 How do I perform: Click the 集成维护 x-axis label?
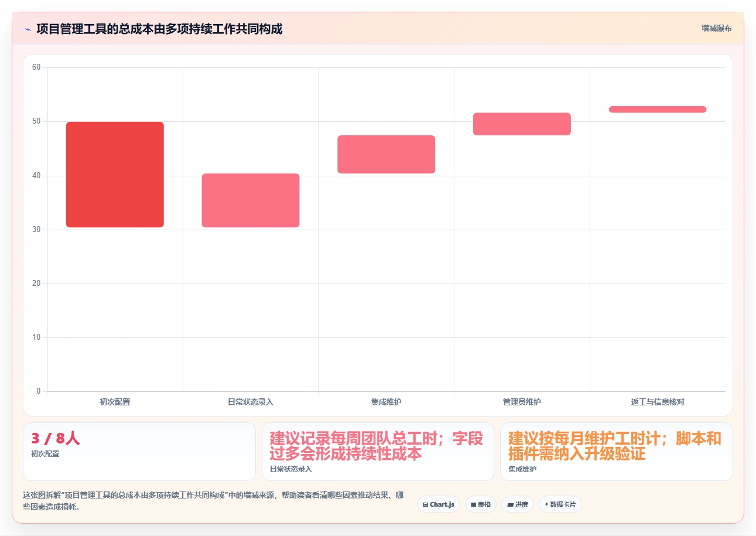coord(386,402)
